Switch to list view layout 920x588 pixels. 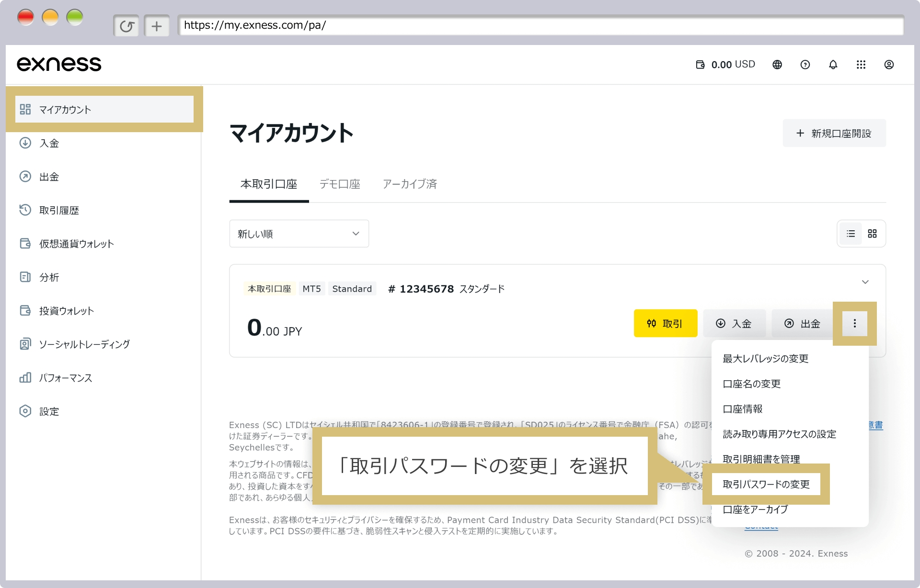pos(851,234)
